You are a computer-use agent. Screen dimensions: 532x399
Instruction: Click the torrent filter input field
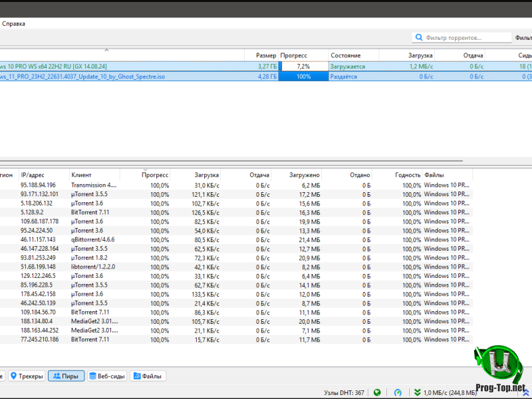[462, 38]
